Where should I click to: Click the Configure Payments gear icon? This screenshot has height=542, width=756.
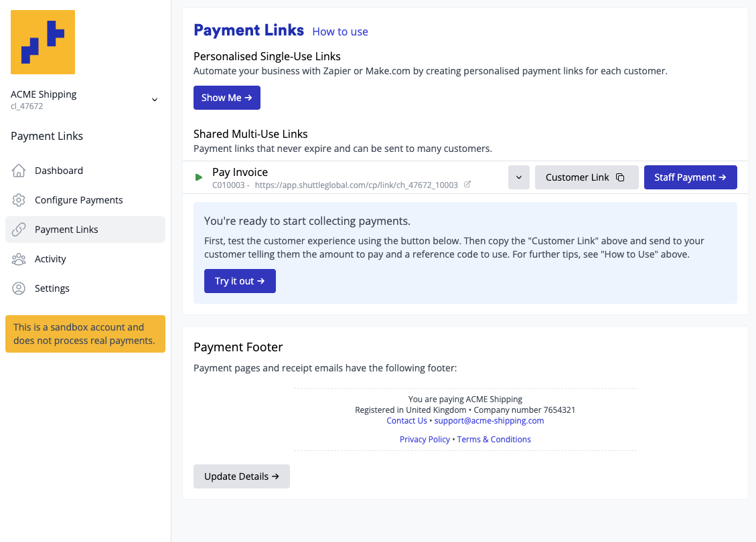(x=19, y=200)
